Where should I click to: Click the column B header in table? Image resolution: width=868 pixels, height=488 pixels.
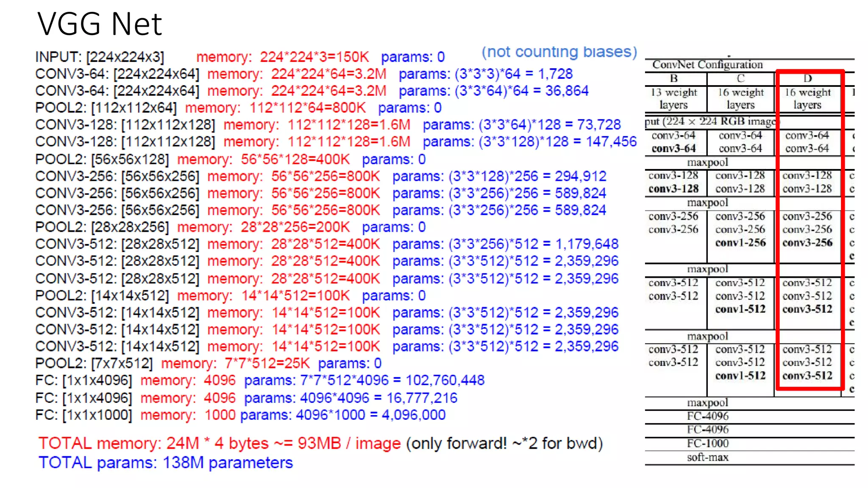[674, 78]
